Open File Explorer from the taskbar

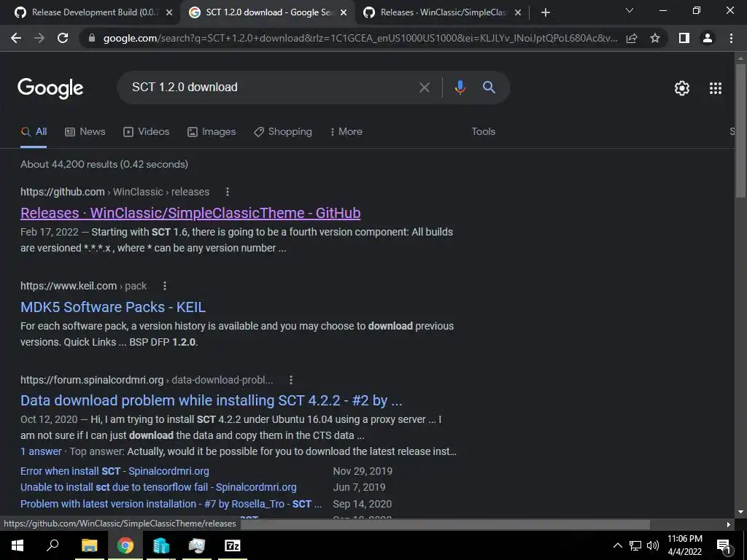pos(89,545)
